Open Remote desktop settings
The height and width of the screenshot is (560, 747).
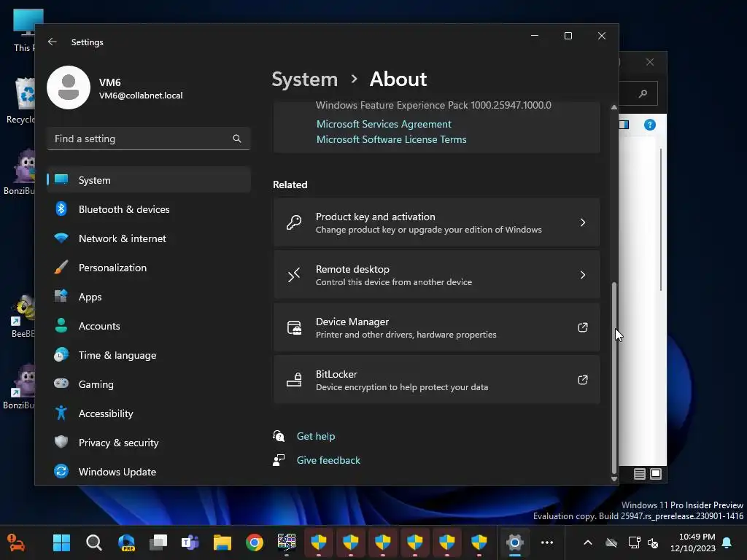(436, 275)
